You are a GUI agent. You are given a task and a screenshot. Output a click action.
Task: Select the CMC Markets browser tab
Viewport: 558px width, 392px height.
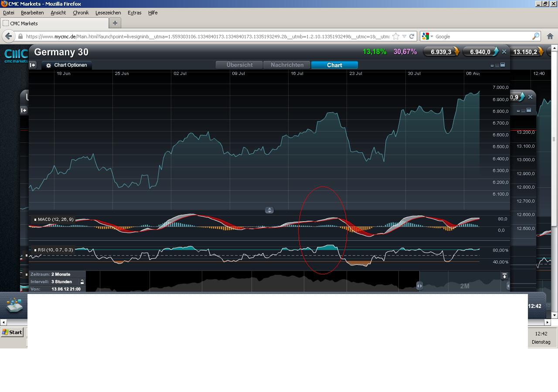[54, 23]
